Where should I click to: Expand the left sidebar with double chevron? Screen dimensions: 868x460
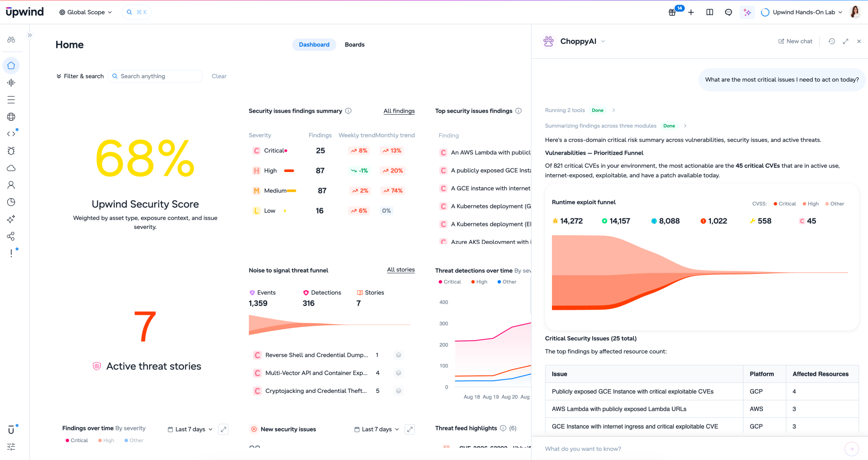pyautogui.click(x=30, y=35)
